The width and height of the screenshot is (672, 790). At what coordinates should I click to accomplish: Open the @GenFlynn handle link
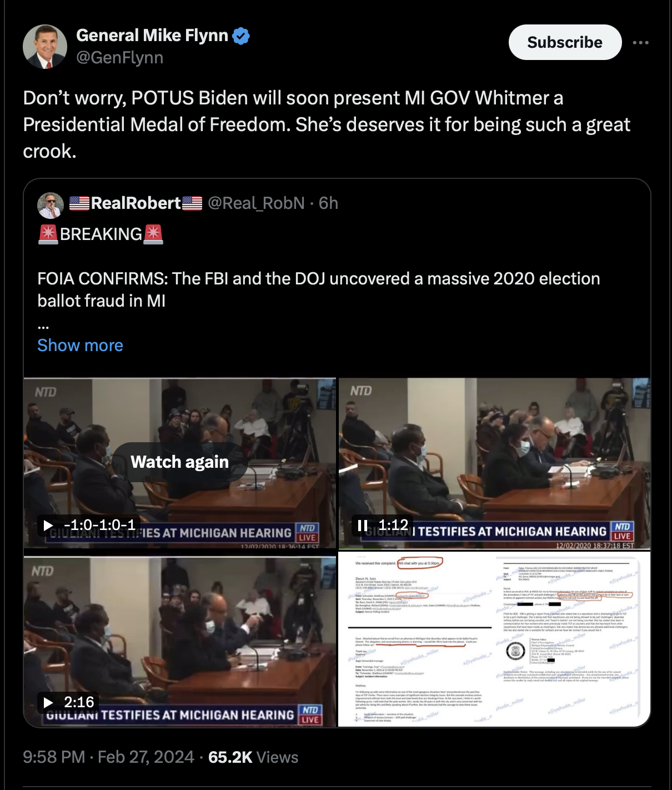120,58
